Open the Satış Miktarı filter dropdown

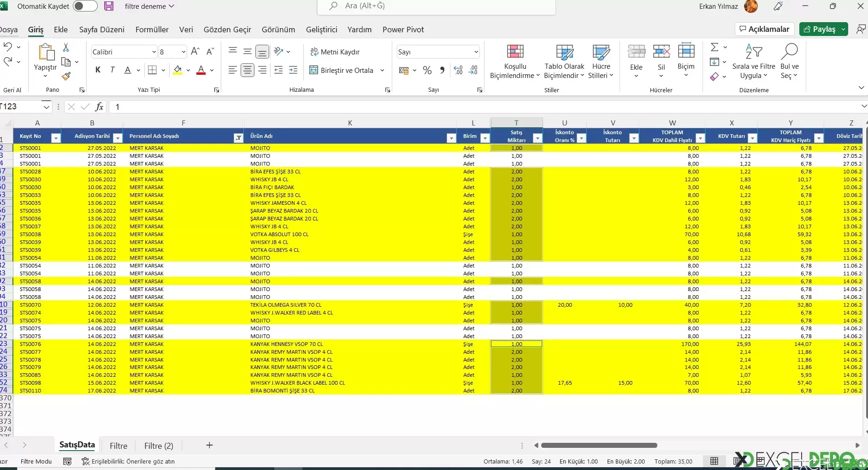click(537, 138)
